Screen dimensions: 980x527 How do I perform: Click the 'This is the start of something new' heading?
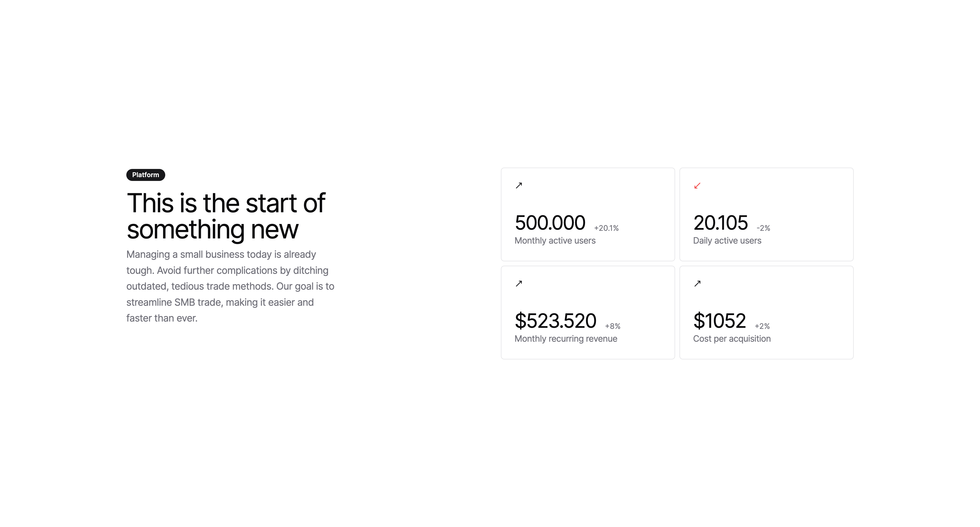point(226,216)
